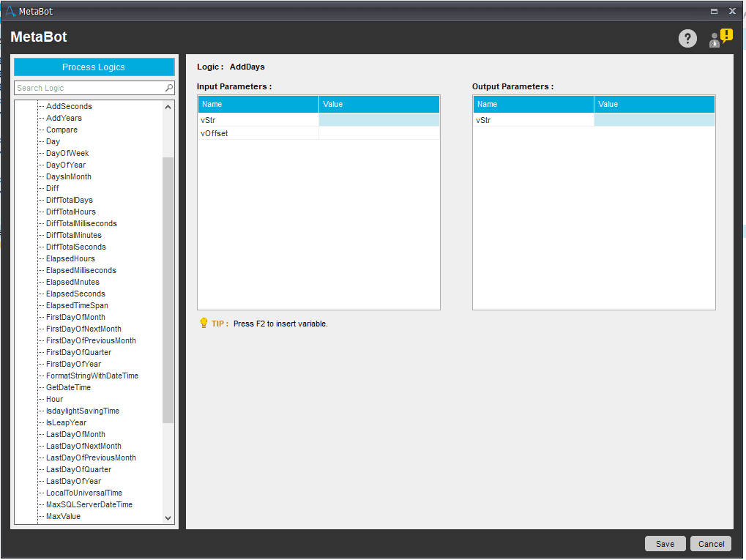Click the Cancel button
This screenshot has width=746, height=560.
coord(711,544)
